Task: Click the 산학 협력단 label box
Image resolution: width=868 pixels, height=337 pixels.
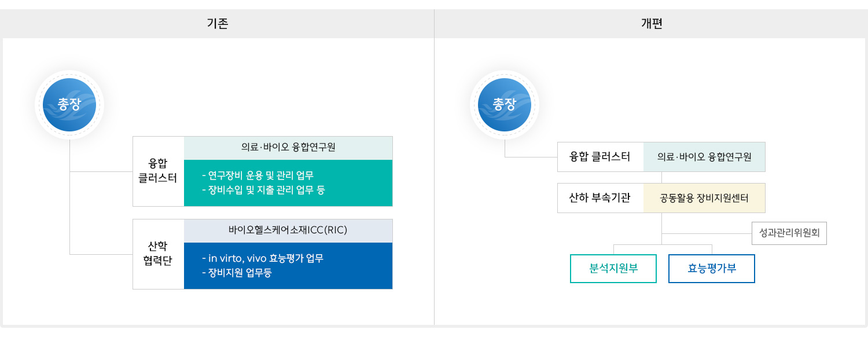Action: pyautogui.click(x=159, y=254)
